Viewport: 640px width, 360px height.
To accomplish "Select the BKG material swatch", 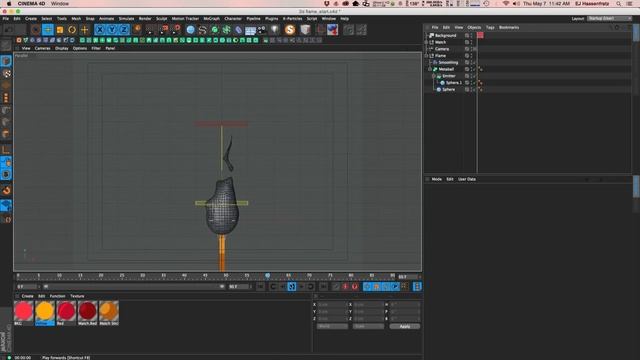I will [23, 313].
